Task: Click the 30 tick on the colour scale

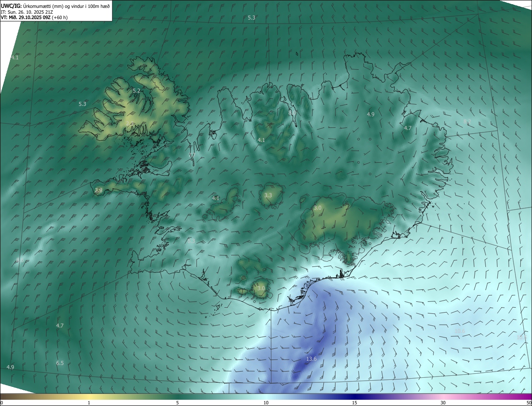Action: (x=443, y=403)
